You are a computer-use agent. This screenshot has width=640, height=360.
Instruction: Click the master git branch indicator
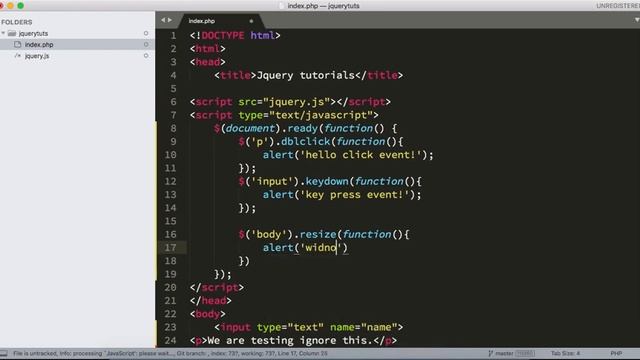pos(501,353)
